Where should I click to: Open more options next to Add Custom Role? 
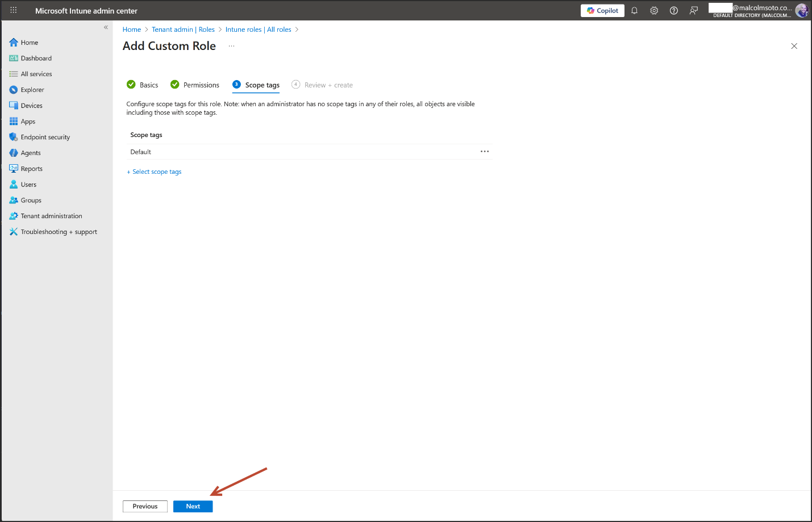coord(231,46)
